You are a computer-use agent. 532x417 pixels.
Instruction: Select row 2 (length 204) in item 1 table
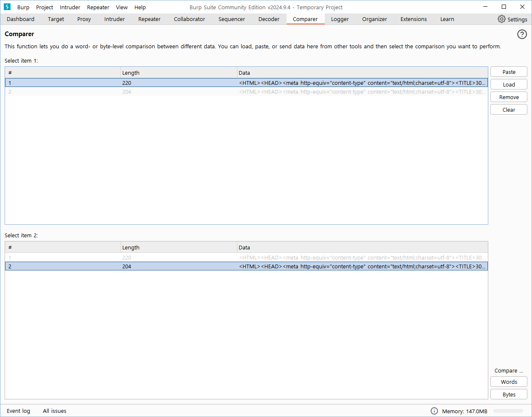click(246, 92)
